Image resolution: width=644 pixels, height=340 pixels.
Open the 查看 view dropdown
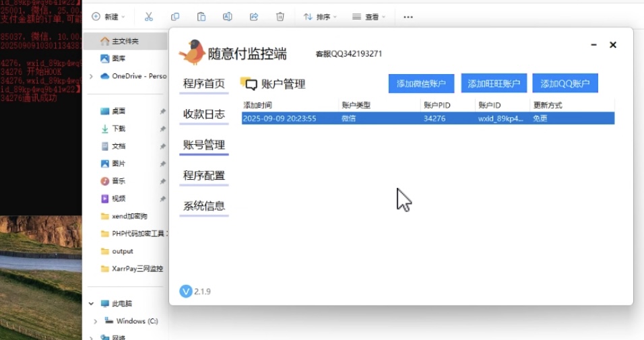pyautogui.click(x=369, y=17)
